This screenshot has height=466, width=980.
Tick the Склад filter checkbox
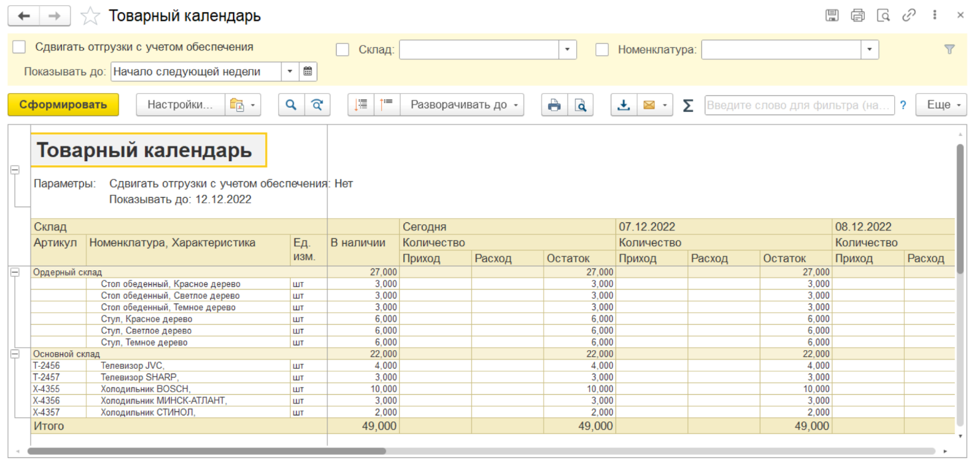(x=343, y=50)
